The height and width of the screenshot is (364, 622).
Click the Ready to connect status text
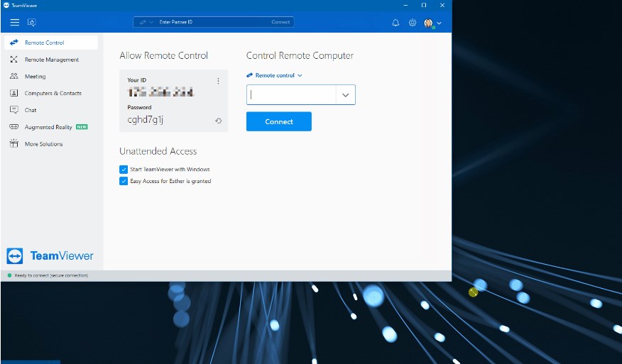[51, 275]
